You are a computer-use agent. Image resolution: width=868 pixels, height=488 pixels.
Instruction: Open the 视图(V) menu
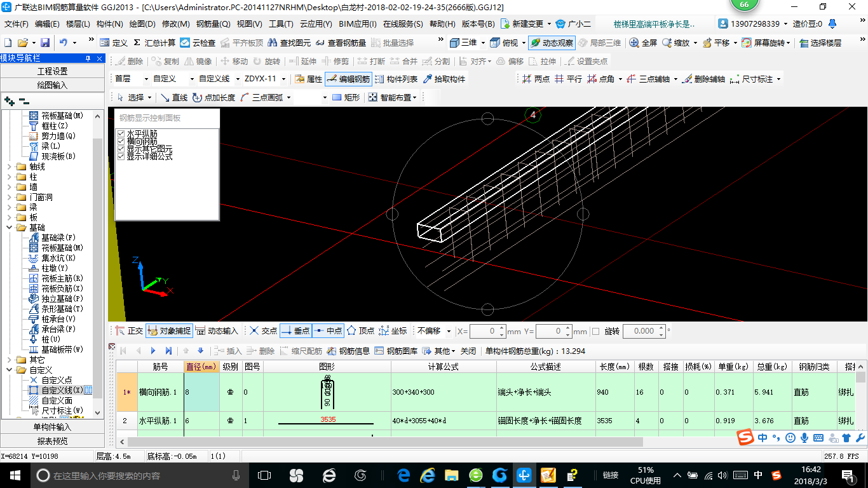249,24
